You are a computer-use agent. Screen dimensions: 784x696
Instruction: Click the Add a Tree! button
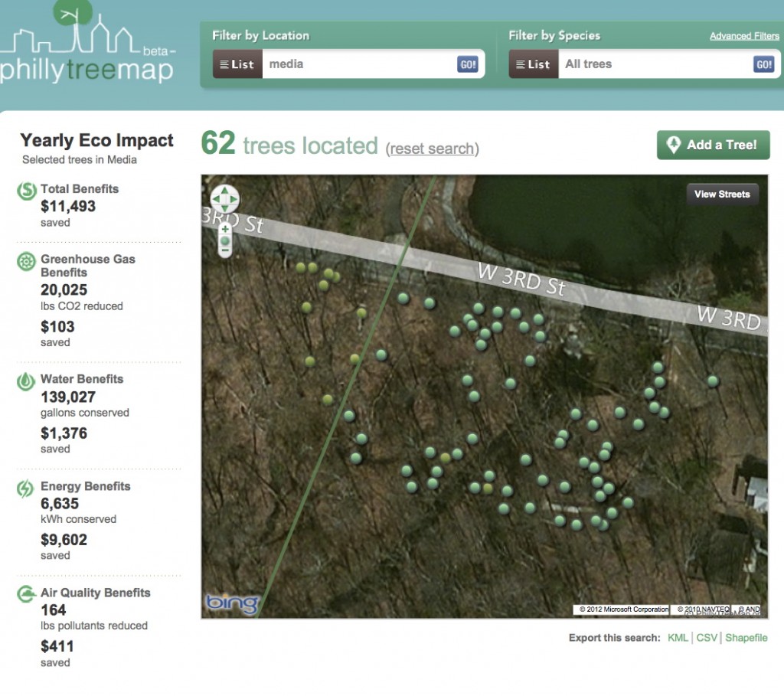[x=713, y=145]
